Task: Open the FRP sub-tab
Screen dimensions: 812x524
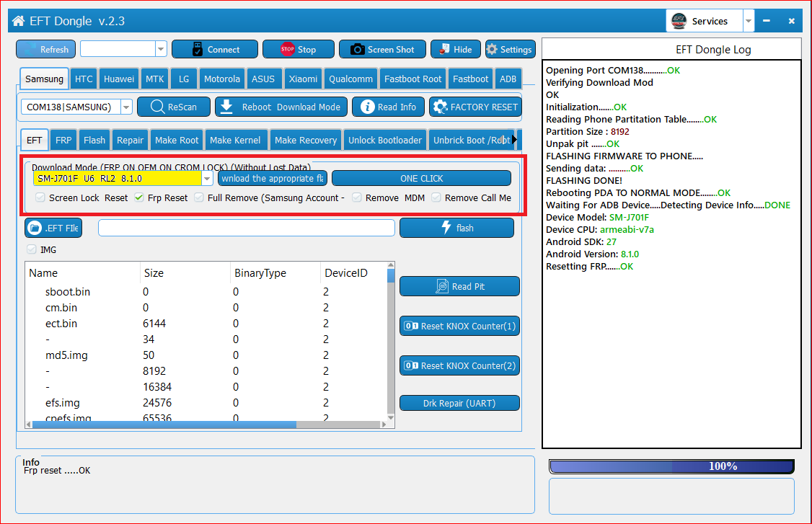Action: point(63,140)
